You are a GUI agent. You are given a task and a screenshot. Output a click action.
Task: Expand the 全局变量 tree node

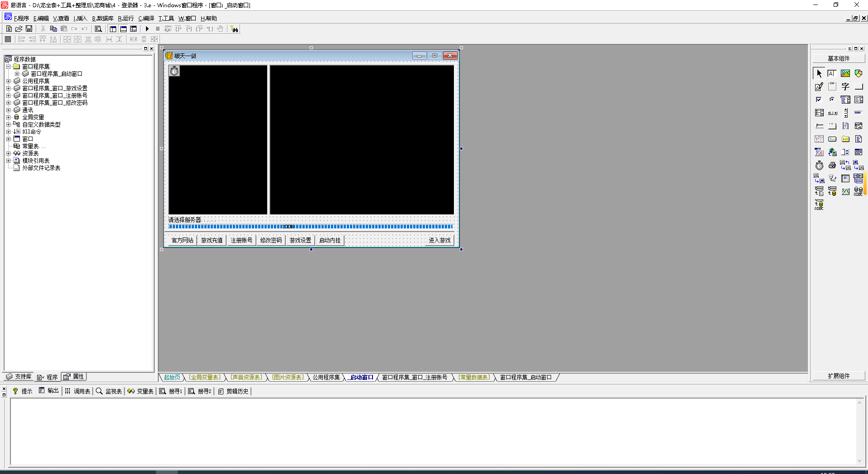point(8,117)
